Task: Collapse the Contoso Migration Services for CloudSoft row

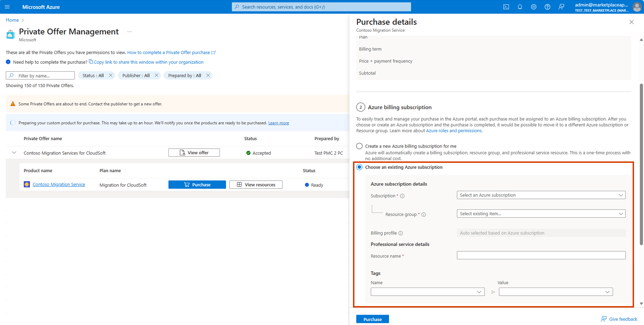Action: coord(14,153)
